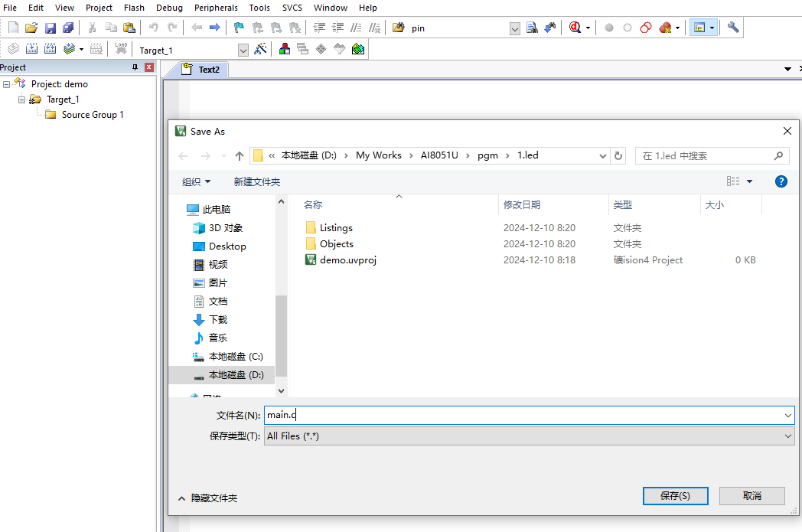Open the Target_1 target selector dropdown

click(x=243, y=50)
